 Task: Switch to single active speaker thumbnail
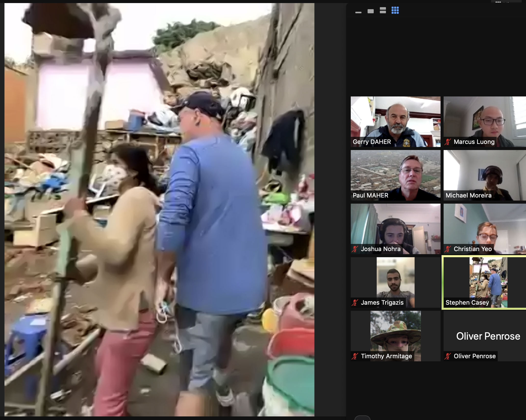[370, 11]
